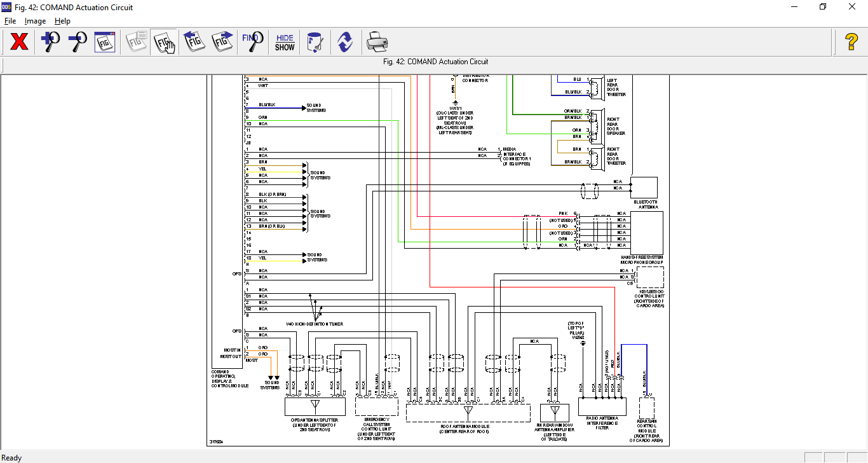The width and height of the screenshot is (868, 463).
Task: Minimize the application window
Action: (794, 7)
